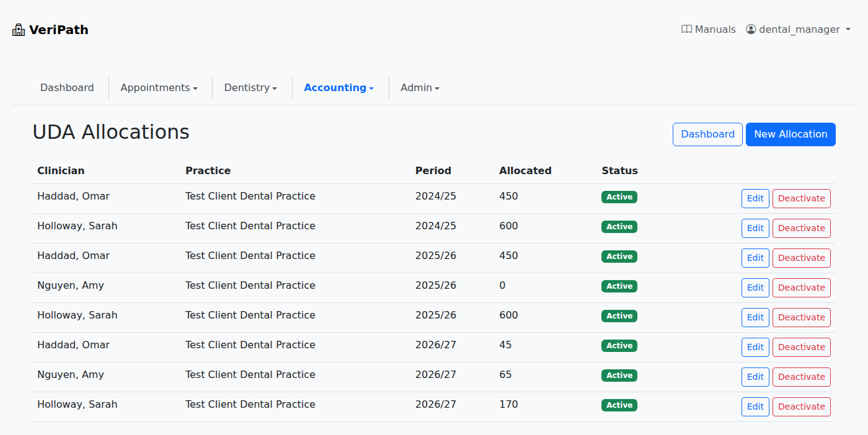Screen dimensions: 868x435
Task: Select the allocated value 65
Action: point(505,374)
